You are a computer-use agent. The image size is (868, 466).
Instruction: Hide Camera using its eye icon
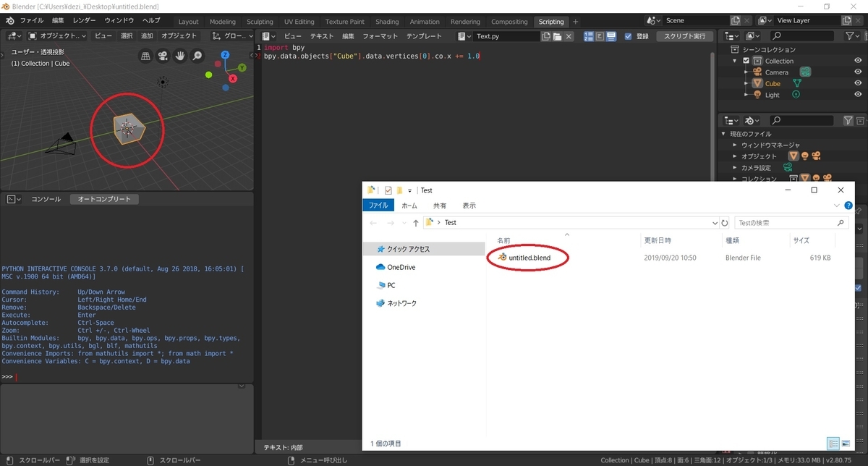pyautogui.click(x=858, y=72)
